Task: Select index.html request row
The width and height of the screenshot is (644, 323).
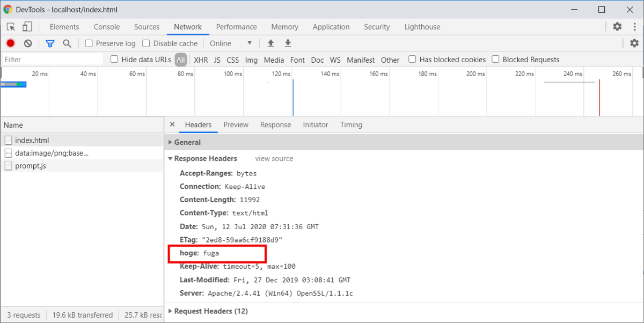Action: pos(82,141)
